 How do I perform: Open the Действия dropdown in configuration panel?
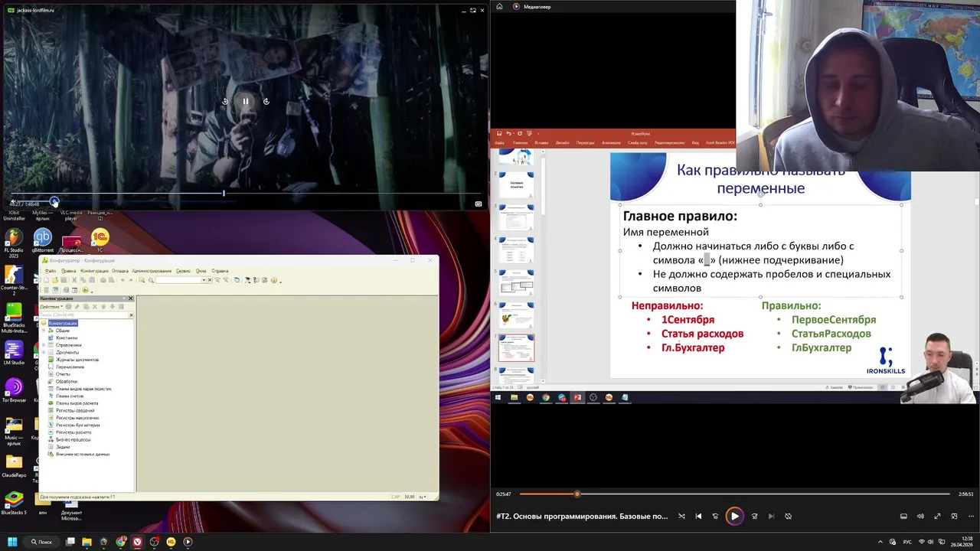pos(51,307)
